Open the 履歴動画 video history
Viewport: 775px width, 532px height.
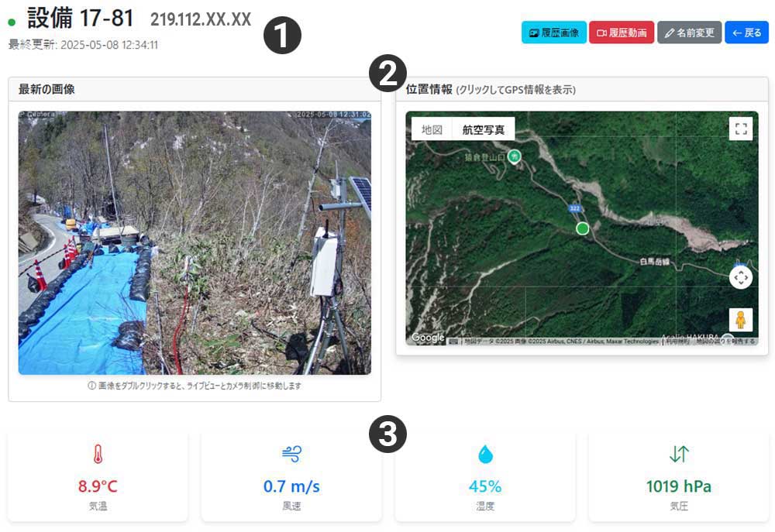click(622, 33)
